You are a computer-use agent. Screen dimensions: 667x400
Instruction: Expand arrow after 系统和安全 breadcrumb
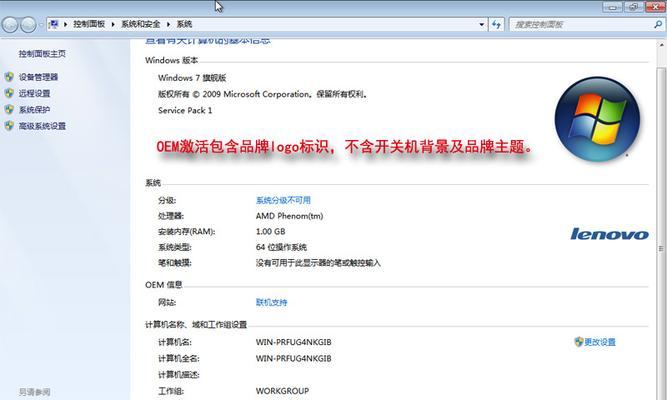pos(168,25)
